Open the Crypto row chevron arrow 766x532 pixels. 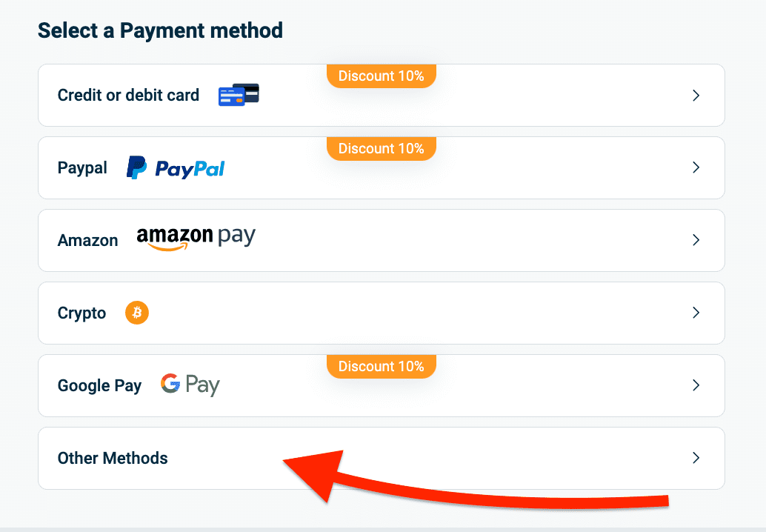click(x=696, y=313)
